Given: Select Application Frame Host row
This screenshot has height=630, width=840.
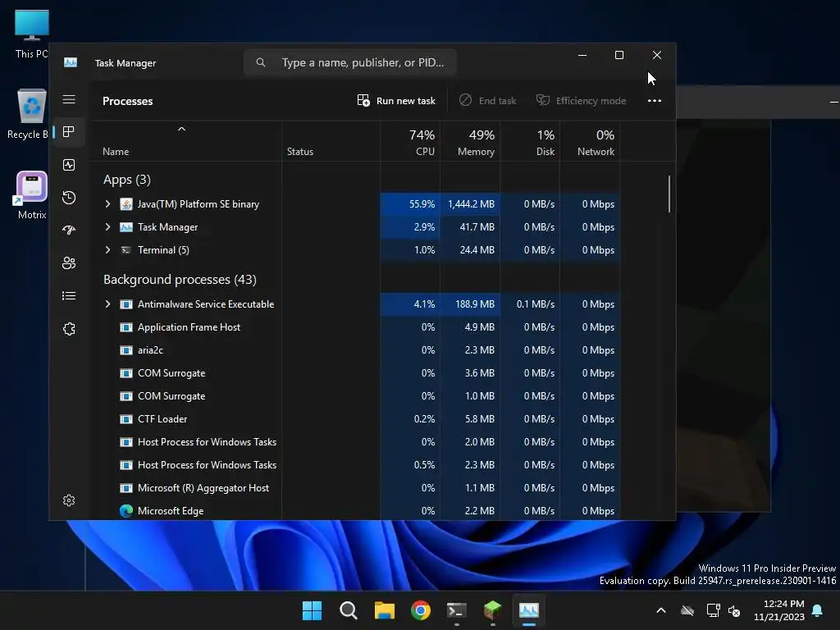Looking at the screenshot, I should pos(355,327).
